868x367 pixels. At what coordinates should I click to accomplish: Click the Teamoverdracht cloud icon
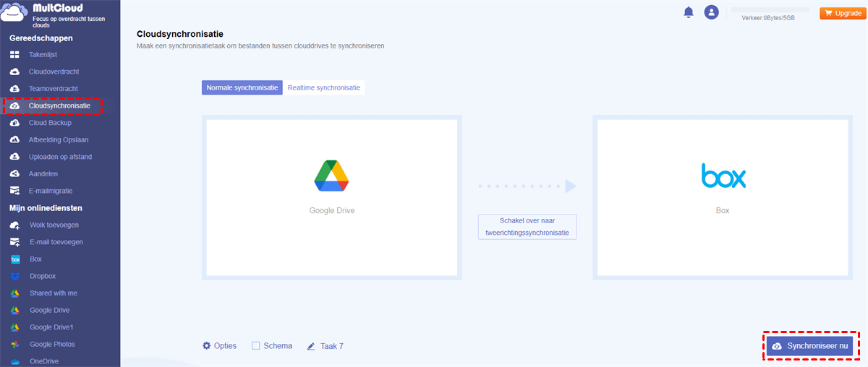pos(14,89)
